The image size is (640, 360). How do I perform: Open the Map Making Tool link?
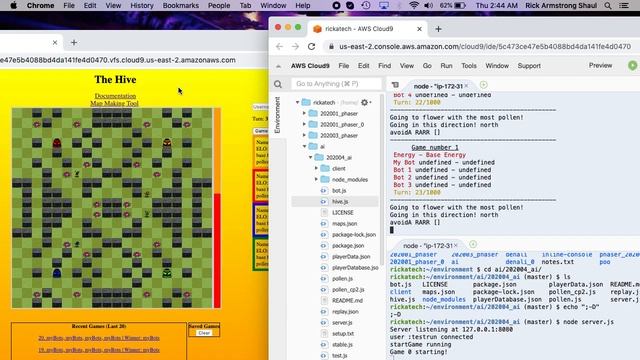point(114,104)
